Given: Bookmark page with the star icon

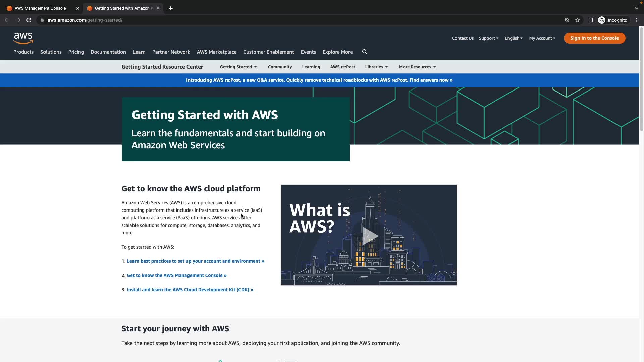Looking at the screenshot, I should [578, 20].
